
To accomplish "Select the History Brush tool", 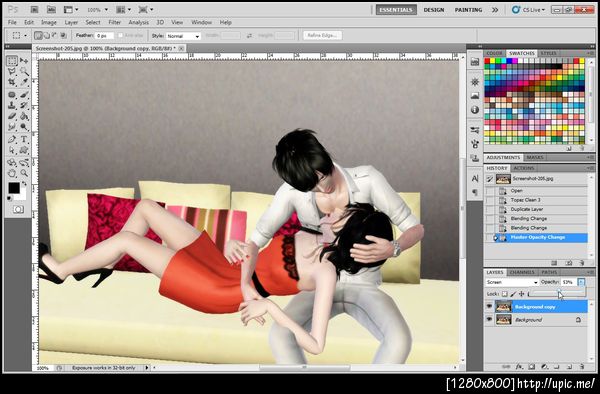I will (x=24, y=105).
